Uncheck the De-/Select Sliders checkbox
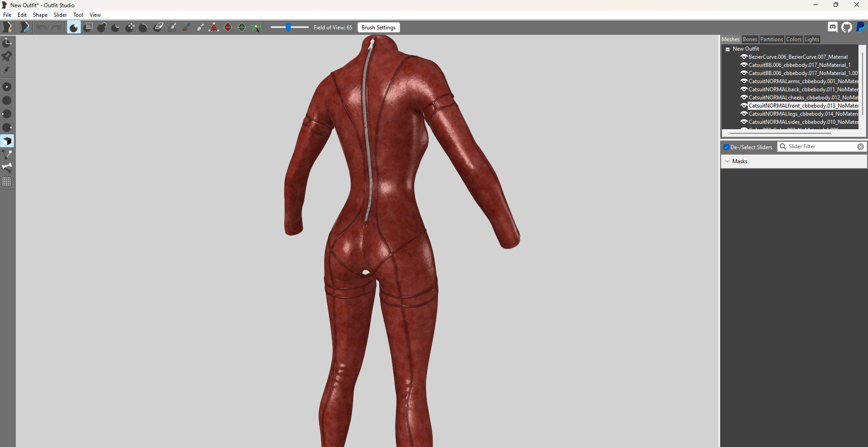The height and width of the screenshot is (447, 868). [726, 147]
